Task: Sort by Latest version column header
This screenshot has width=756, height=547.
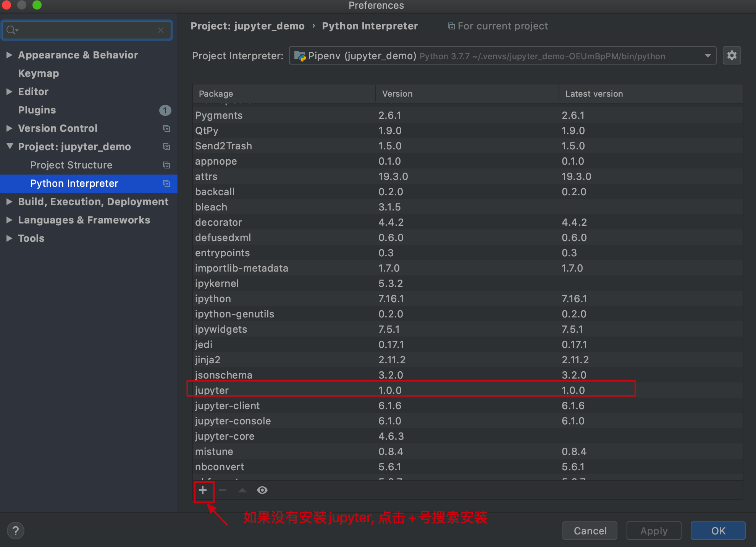Action: click(x=651, y=94)
